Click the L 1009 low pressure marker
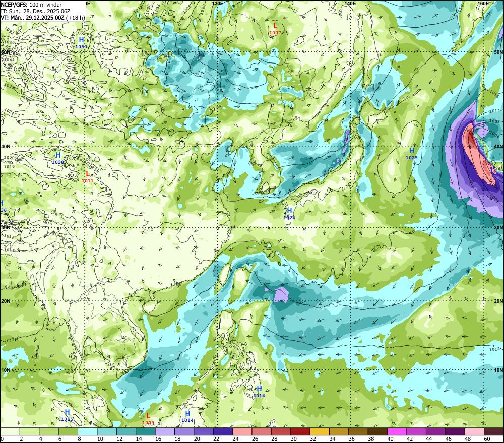The image size is (504, 443). click(148, 419)
